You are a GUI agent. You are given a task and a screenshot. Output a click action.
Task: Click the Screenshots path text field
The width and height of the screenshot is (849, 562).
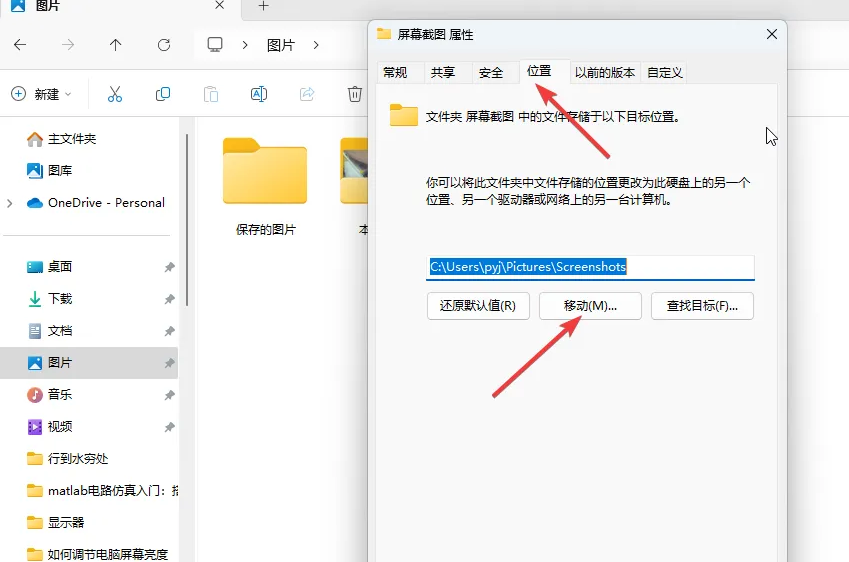click(x=590, y=267)
